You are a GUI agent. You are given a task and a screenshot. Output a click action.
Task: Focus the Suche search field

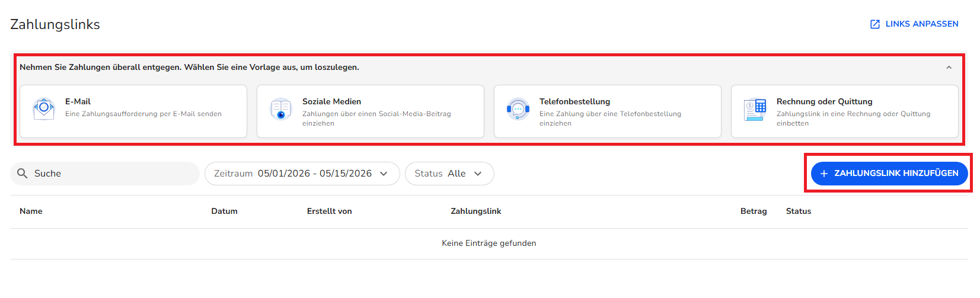[105, 174]
